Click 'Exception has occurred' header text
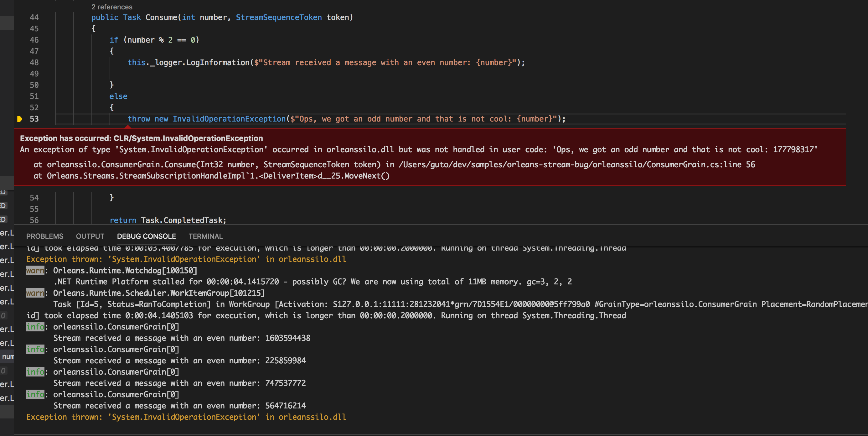The image size is (868, 436). click(x=142, y=138)
